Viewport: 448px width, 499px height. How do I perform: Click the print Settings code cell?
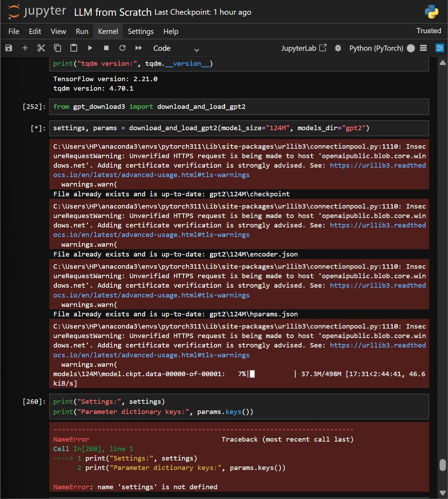click(x=239, y=407)
